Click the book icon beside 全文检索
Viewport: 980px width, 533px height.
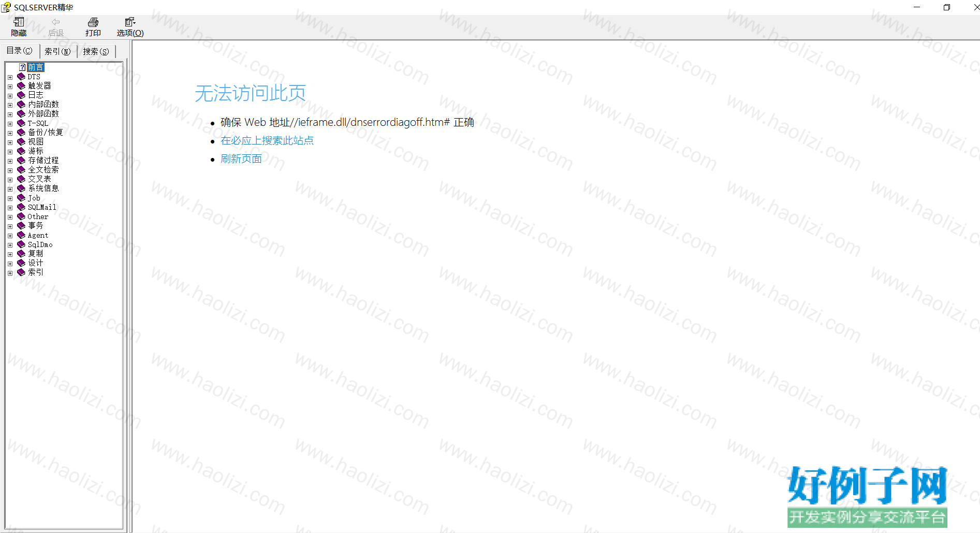21,170
